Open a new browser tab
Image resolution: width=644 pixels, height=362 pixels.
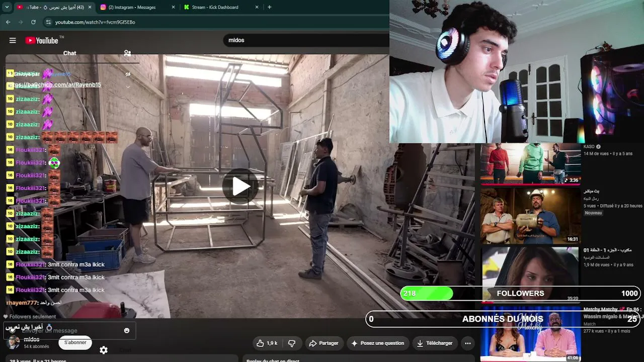[269, 7]
